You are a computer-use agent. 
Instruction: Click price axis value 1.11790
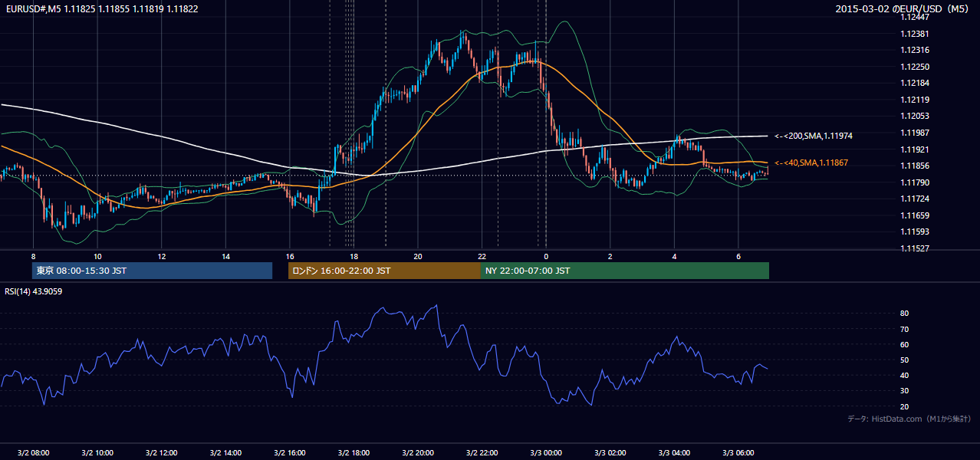pos(914,182)
